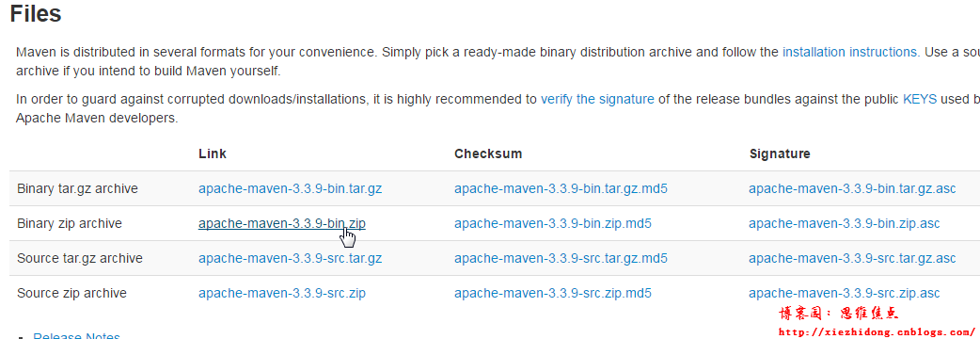980x339 pixels.
Task: Open the bin.tar.gz.md5 checksum file
Action: (561, 188)
